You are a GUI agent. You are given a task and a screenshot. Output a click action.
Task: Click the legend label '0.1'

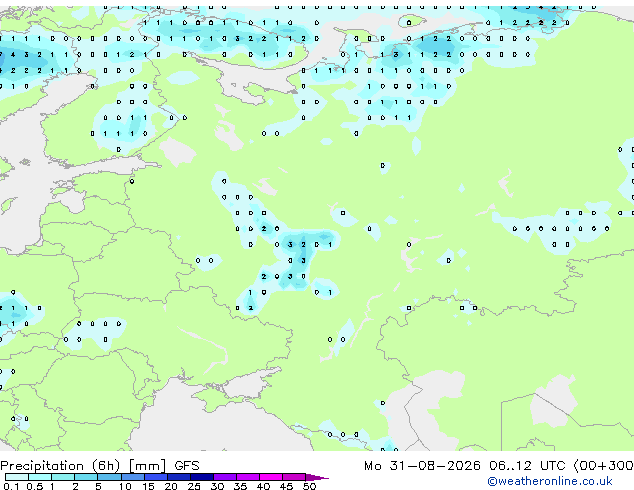pyautogui.click(x=11, y=486)
